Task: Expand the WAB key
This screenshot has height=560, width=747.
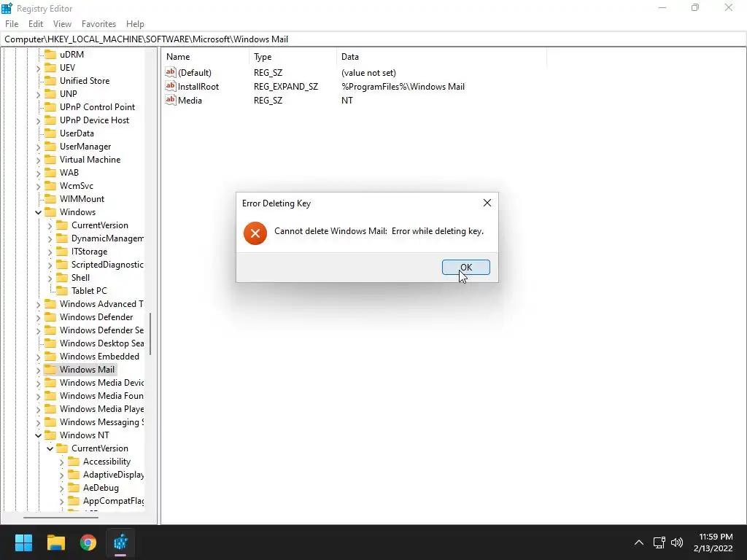Action: (x=38, y=174)
